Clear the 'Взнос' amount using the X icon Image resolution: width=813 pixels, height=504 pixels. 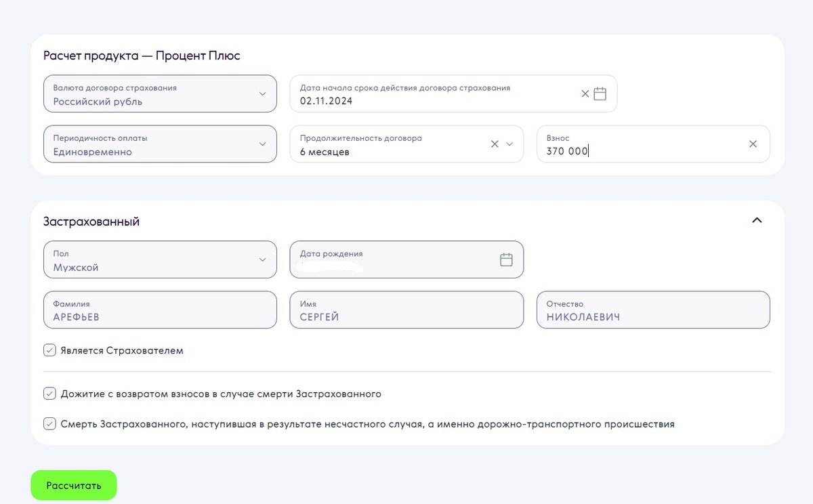[753, 144]
